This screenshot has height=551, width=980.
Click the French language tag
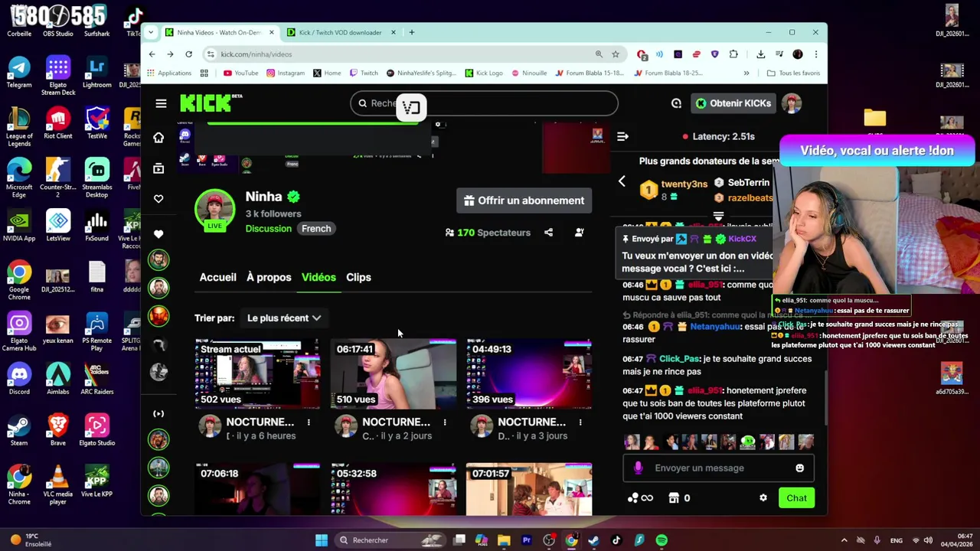316,229
